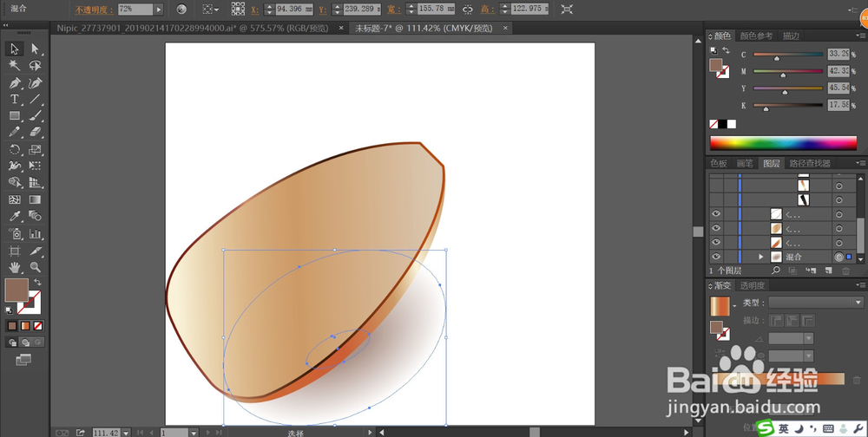868x437 pixels.
Task: Select the Pencil tool
Action: pos(15,132)
